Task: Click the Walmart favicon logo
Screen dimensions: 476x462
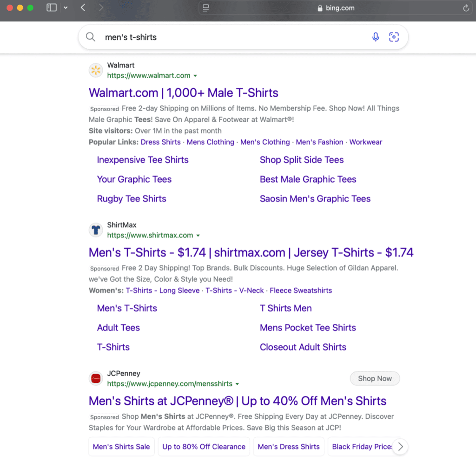Action: coord(96,70)
